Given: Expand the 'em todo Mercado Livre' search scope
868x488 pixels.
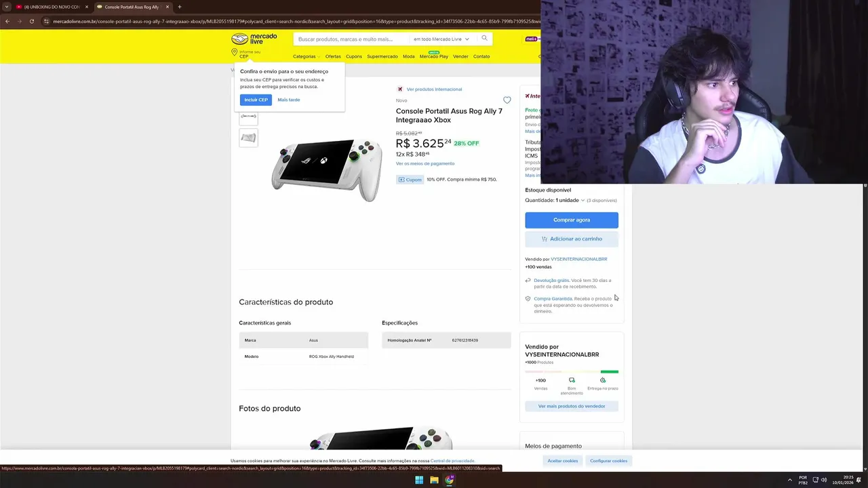Looking at the screenshot, I should 441,39.
